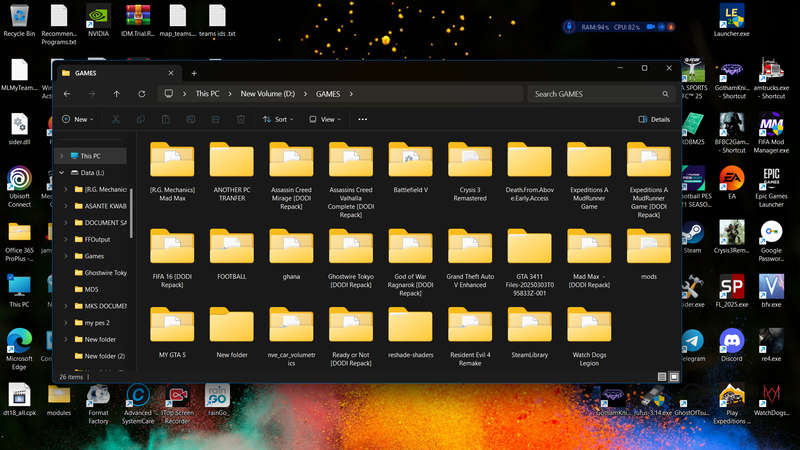Select Games folder in navigation tree
The image size is (800, 450).
[x=89, y=256]
